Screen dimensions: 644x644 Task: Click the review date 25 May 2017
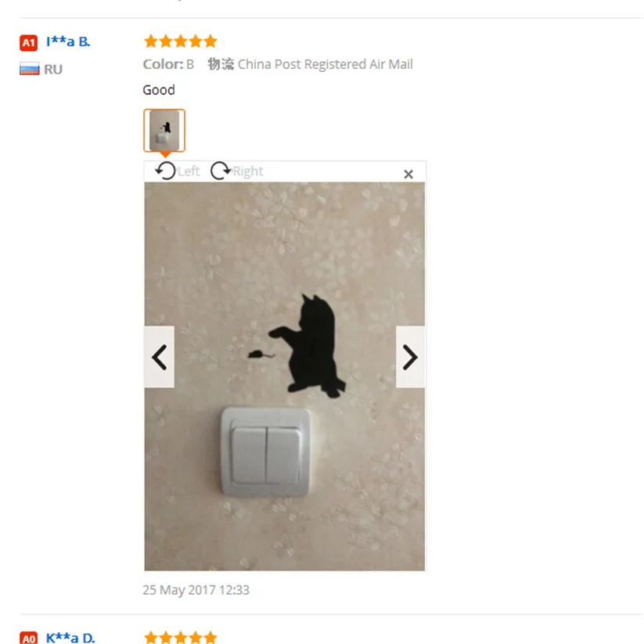tap(196, 590)
